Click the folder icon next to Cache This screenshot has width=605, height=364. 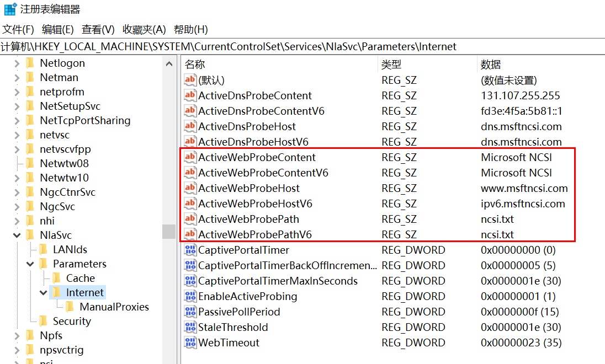click(56, 278)
